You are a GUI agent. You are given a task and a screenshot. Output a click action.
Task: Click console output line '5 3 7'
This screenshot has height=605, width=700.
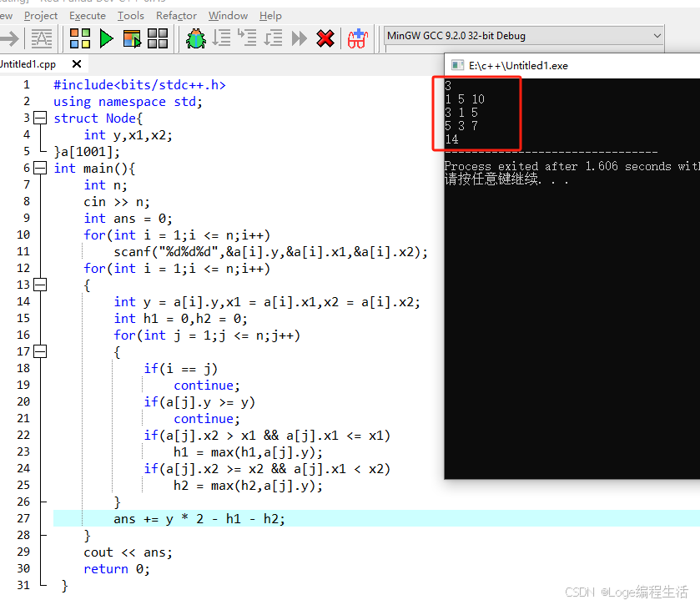click(x=461, y=126)
